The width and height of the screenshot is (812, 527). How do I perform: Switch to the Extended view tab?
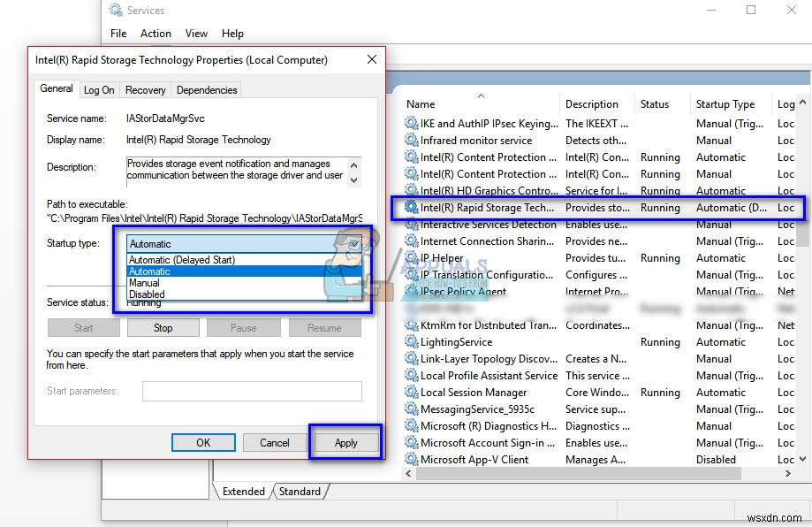click(x=243, y=492)
